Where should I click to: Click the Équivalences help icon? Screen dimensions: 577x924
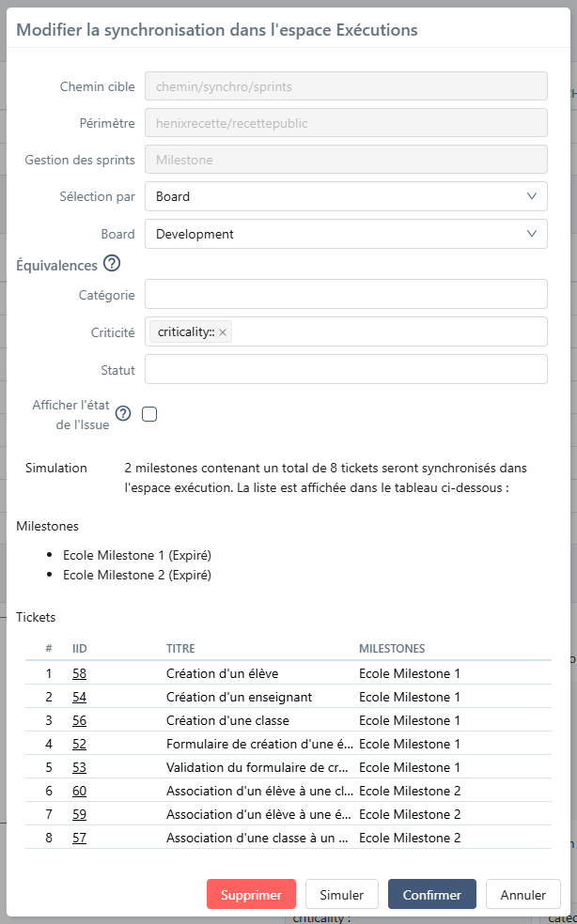click(112, 264)
